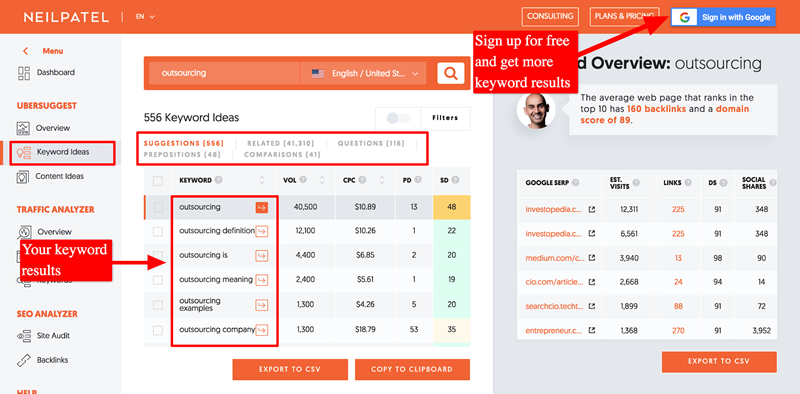This screenshot has height=394, width=800.
Task: Click arrow icon beside 'outsourcing is'
Action: 262,255
